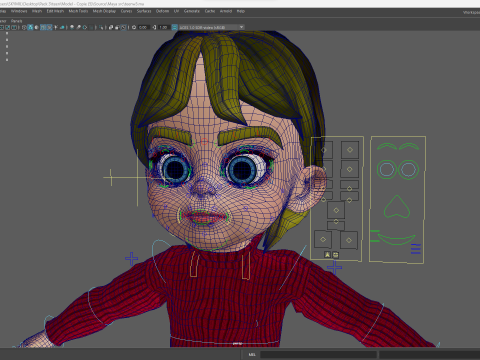Open the Deform menu
This screenshot has width=480, height=360.
[162, 11]
